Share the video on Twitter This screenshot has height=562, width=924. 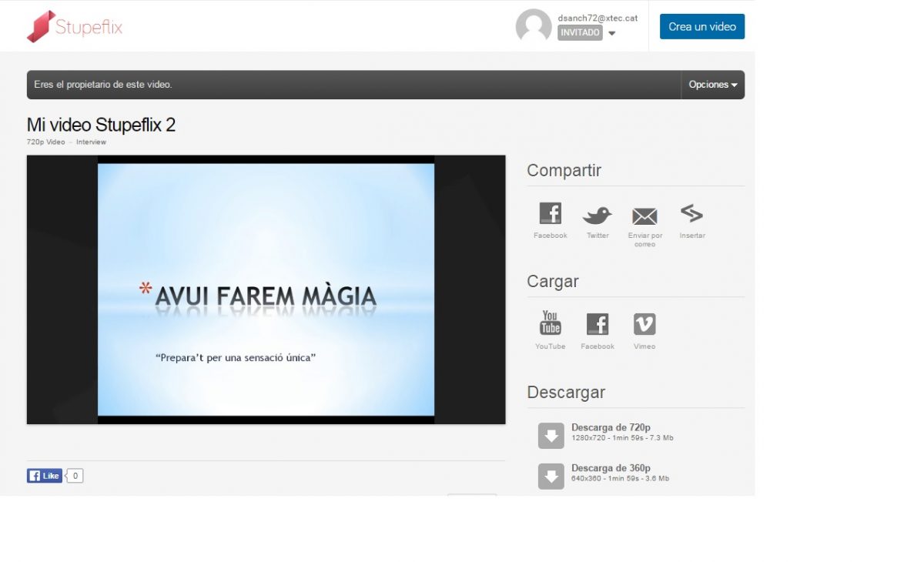click(x=598, y=216)
